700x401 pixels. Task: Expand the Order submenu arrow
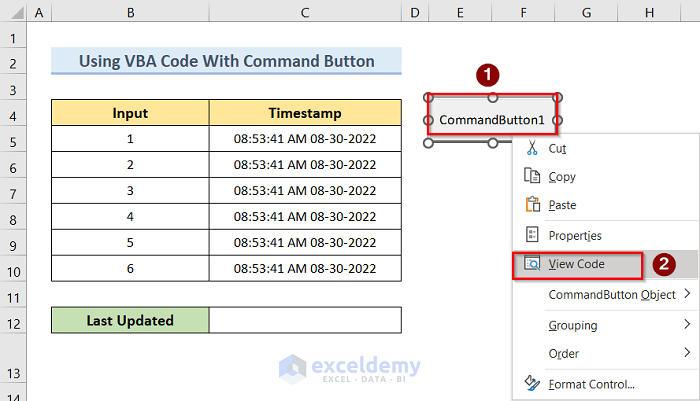(687, 353)
